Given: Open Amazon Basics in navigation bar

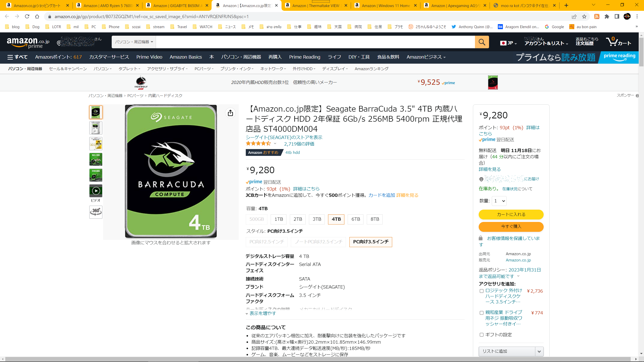Looking at the screenshot, I should 186,57.
